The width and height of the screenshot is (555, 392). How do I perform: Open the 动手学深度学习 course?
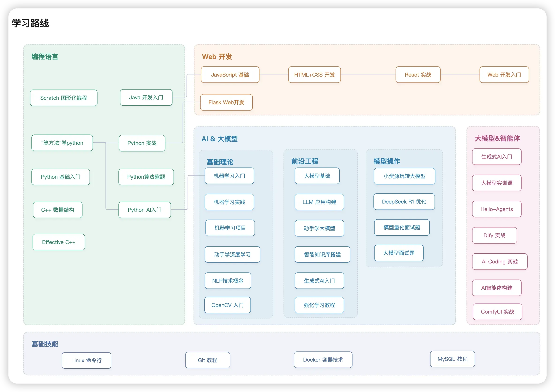tap(232, 254)
